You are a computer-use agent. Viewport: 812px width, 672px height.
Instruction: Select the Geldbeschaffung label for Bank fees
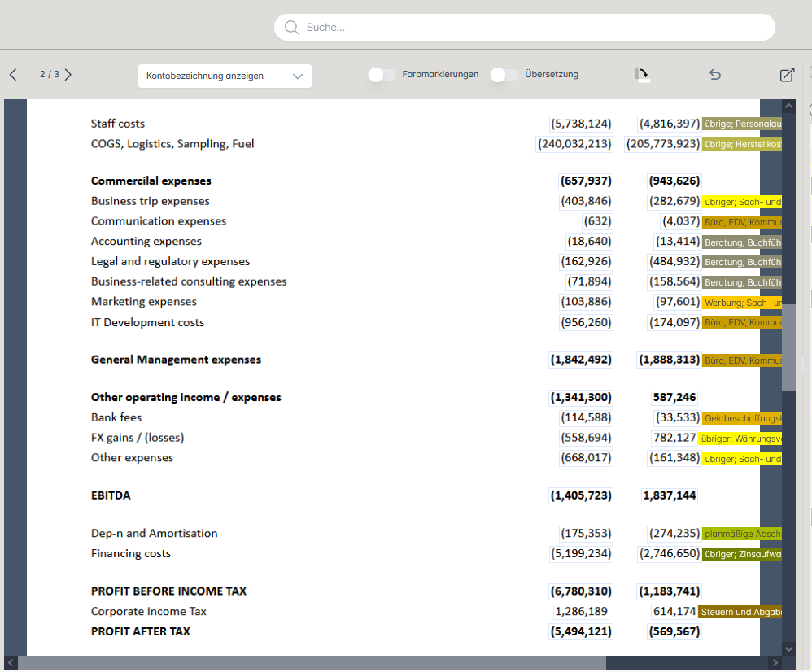741,418
